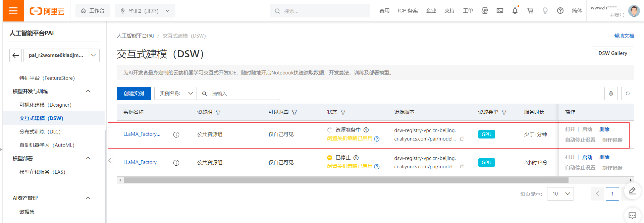The width and height of the screenshot is (644, 223).
Task: Filter by resource type column
Action: coord(504,112)
